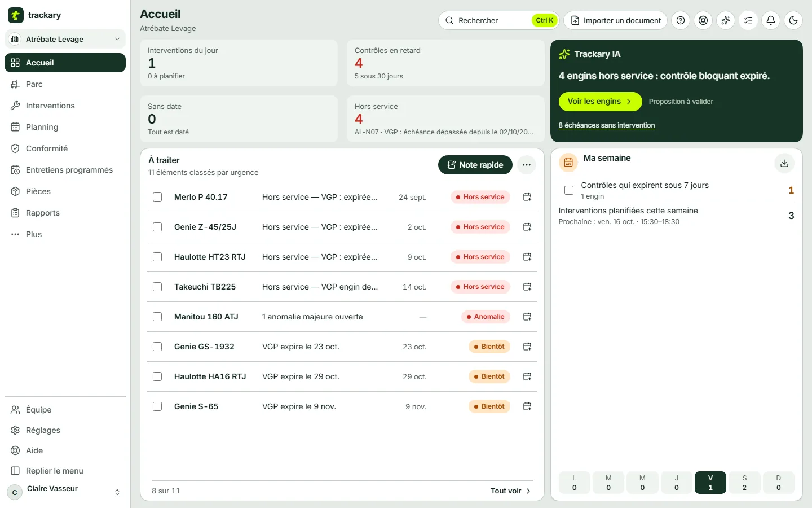812x508 pixels.
Task: Open the support lifebuoy icon in header
Action: point(703,20)
